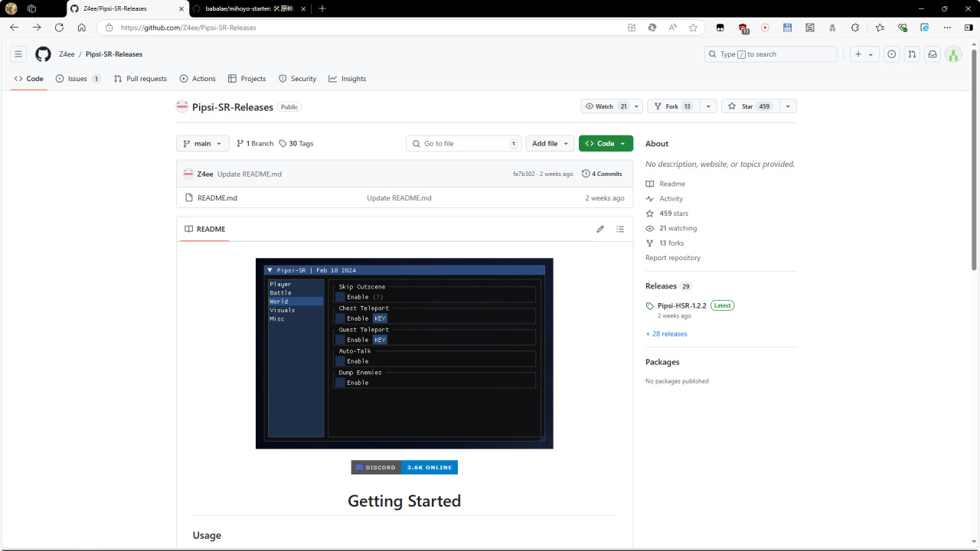Image resolution: width=980 pixels, height=551 pixels.
Task: Open the split screen icon in address bar
Action: (x=632, y=28)
